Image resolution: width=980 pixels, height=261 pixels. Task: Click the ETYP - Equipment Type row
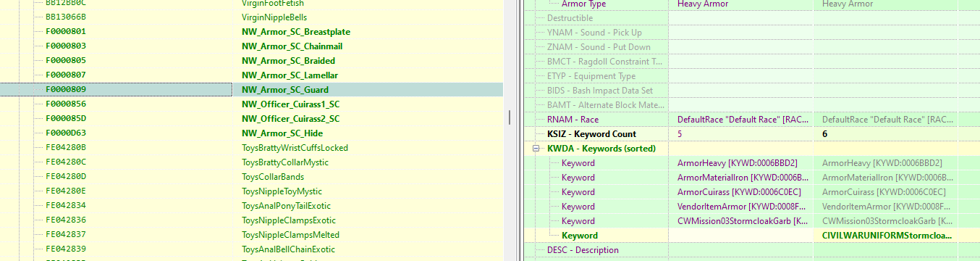click(591, 75)
